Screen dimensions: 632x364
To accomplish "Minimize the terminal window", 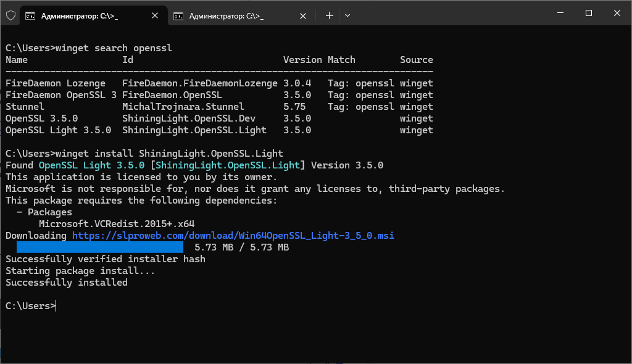I will (x=560, y=13).
